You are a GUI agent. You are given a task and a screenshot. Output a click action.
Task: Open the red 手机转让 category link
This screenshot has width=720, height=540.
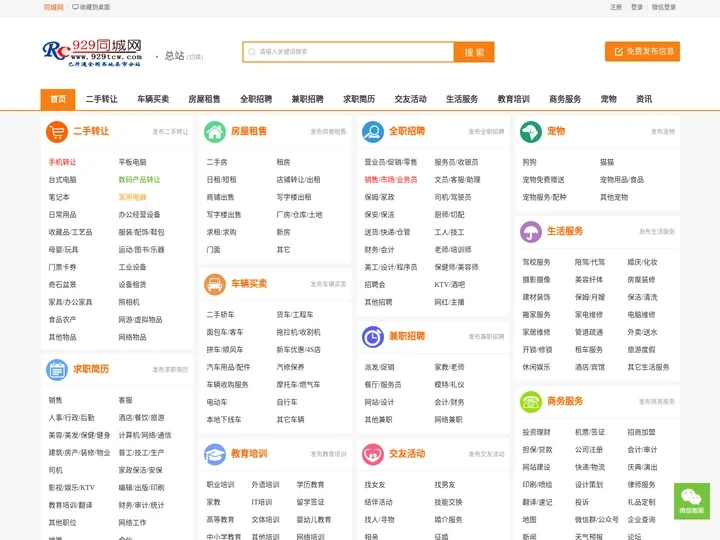(62, 162)
